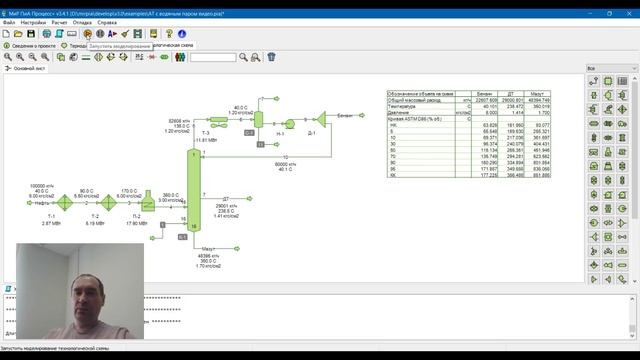Click pump H-1 on the scheme
The image size is (640, 360).
pos(290,124)
